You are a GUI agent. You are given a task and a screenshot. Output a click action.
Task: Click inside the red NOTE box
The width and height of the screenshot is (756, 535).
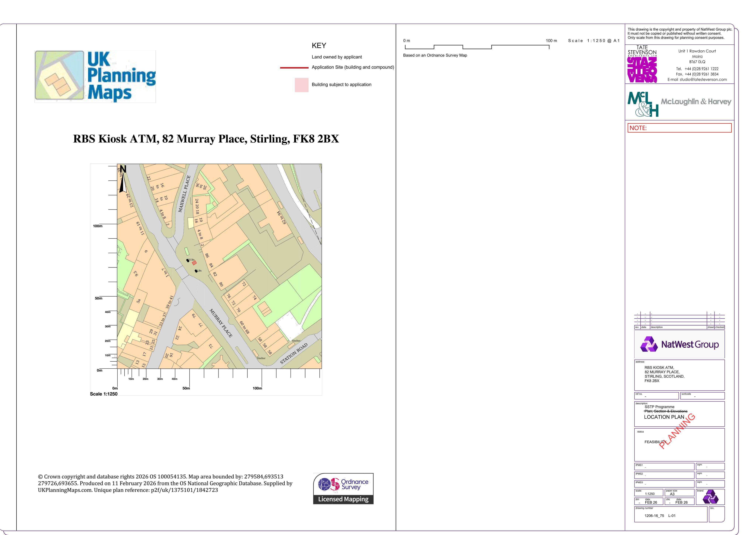click(x=680, y=128)
